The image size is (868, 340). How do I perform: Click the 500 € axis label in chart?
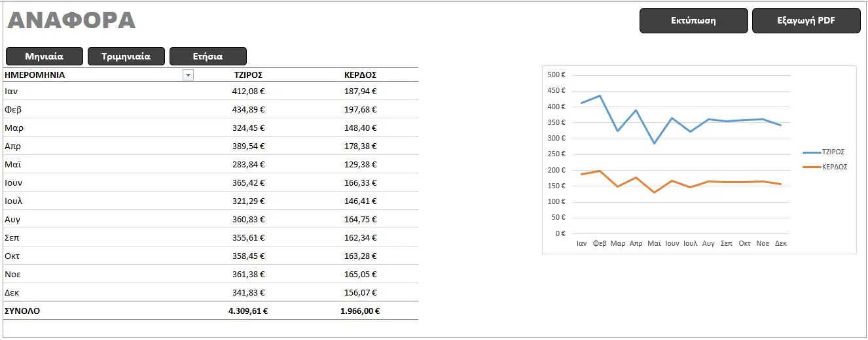tap(556, 75)
